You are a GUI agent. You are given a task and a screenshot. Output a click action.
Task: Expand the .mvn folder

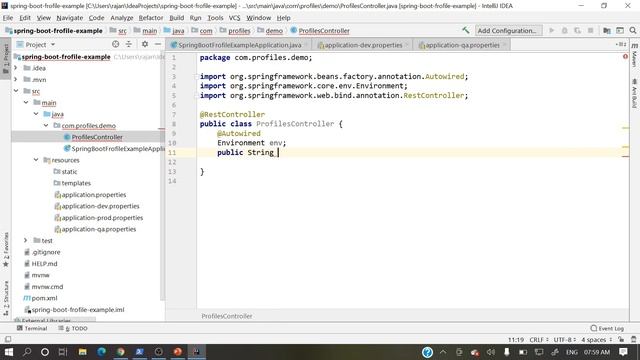[x=16, y=79]
